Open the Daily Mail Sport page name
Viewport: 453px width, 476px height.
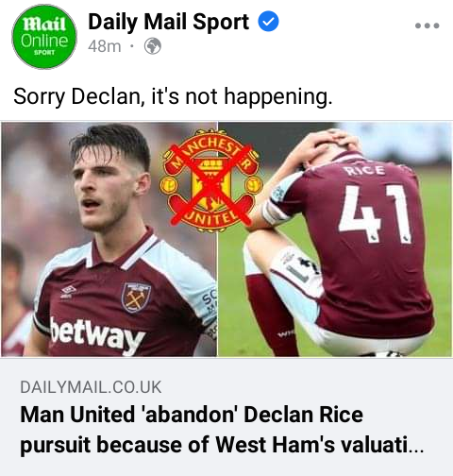(169, 22)
